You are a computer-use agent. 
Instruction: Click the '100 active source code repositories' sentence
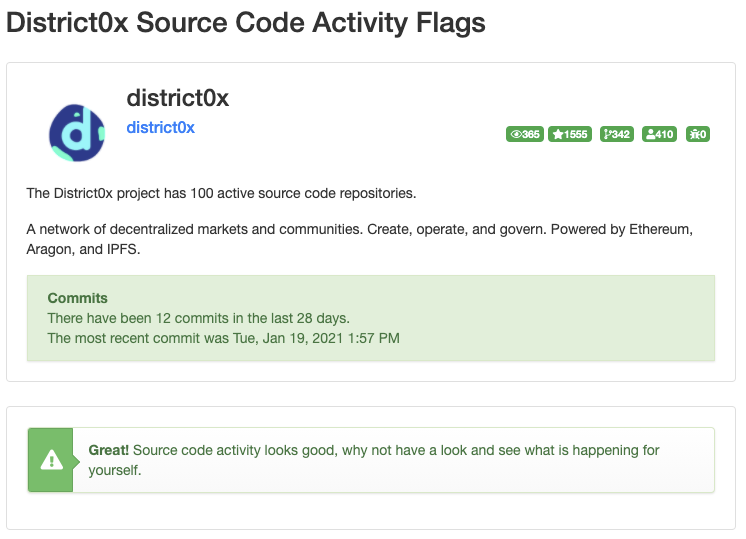(x=221, y=193)
